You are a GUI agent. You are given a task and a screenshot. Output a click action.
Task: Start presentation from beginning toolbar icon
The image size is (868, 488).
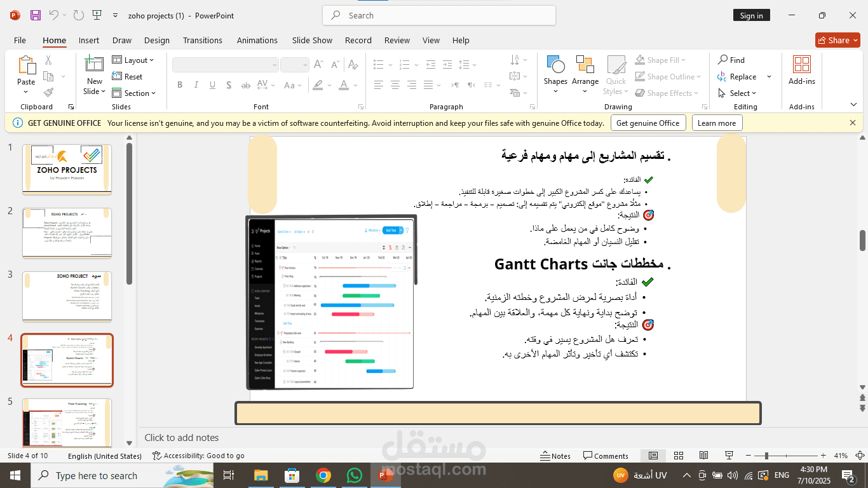(x=97, y=15)
